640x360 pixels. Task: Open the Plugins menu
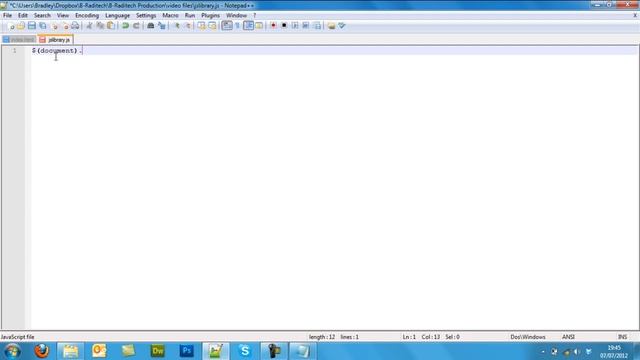tap(211, 16)
